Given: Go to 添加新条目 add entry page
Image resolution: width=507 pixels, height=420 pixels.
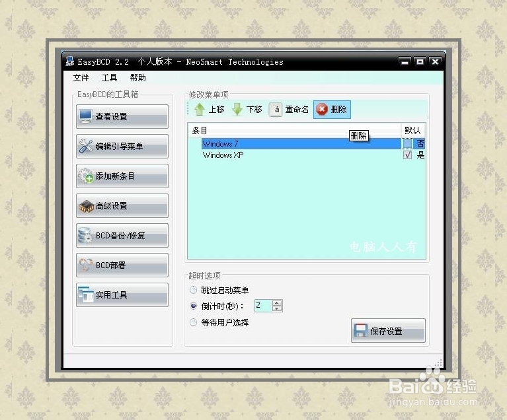Looking at the screenshot, I should (x=122, y=176).
